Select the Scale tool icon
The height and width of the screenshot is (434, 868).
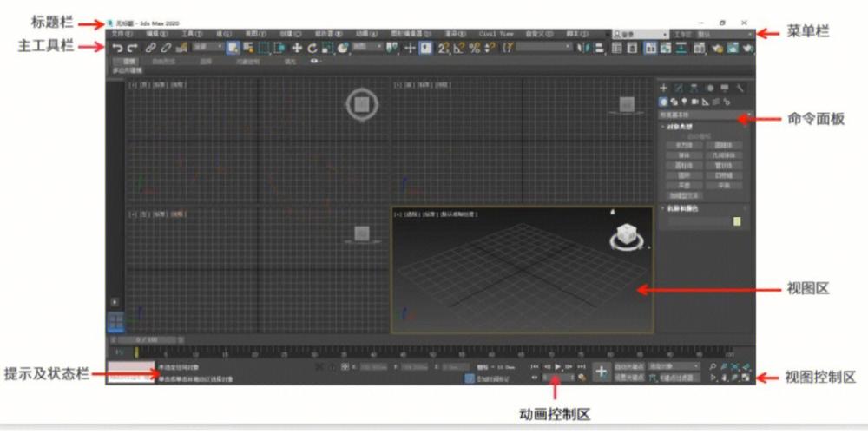[x=327, y=48]
